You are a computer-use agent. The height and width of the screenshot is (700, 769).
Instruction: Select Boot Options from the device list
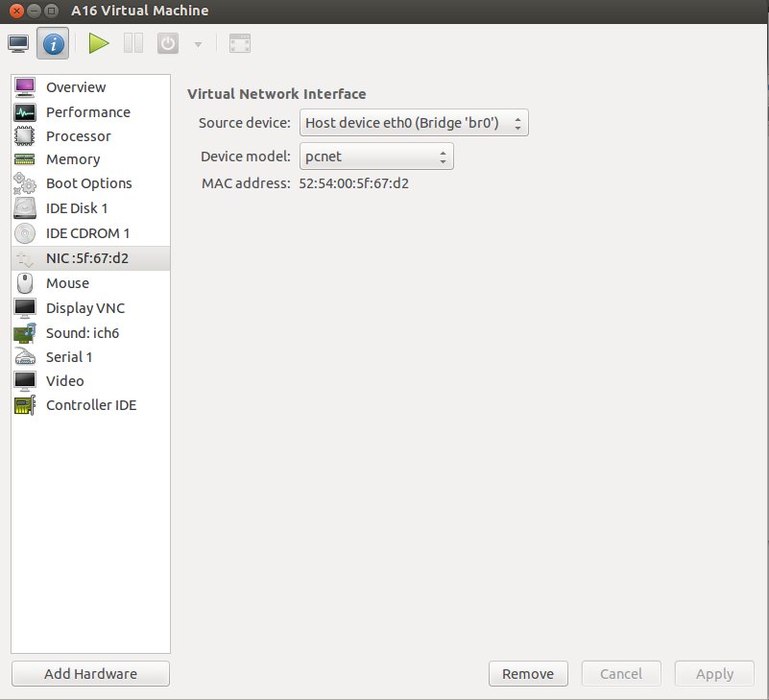[89, 182]
